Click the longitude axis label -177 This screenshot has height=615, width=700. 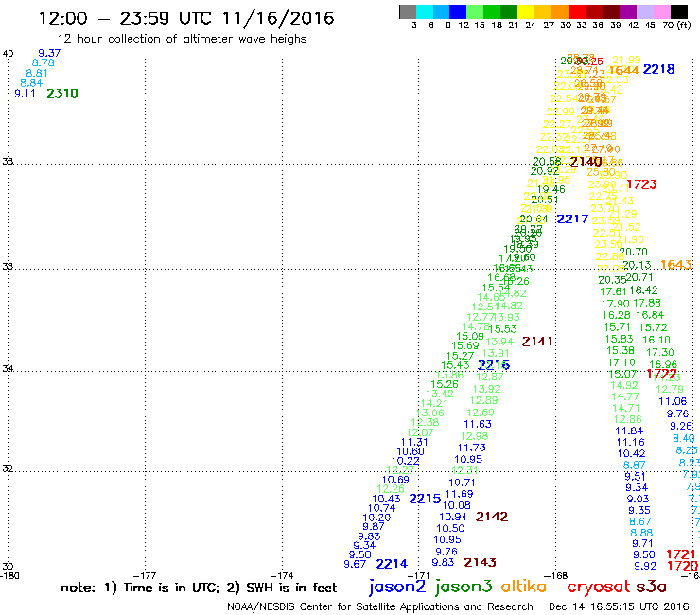(x=145, y=575)
